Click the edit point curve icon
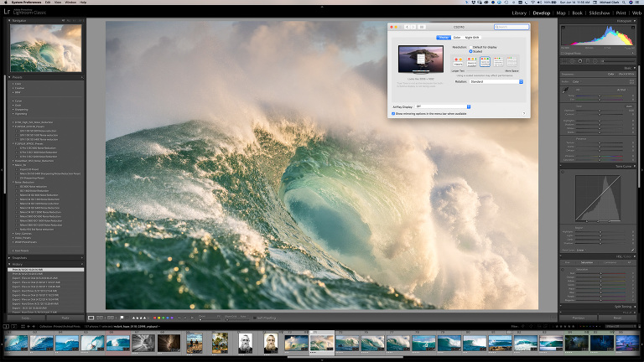 (x=633, y=250)
